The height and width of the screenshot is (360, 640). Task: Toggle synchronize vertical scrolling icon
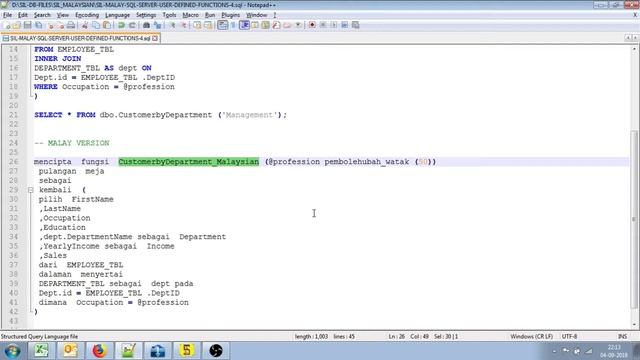coord(198,25)
